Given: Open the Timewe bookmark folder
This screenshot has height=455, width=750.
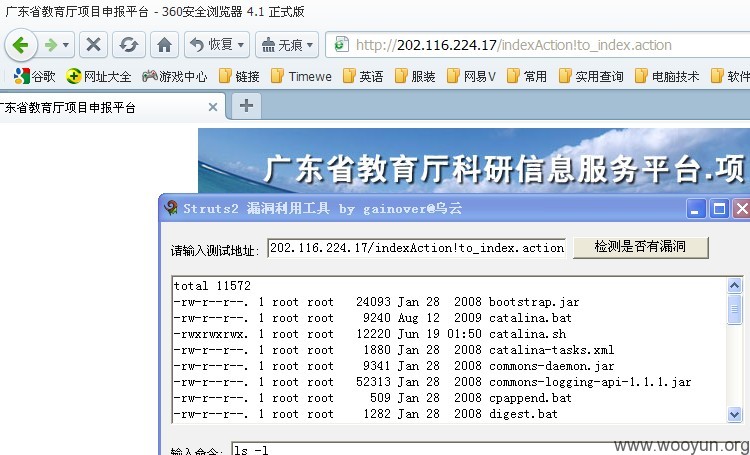Looking at the screenshot, I should pos(301,76).
